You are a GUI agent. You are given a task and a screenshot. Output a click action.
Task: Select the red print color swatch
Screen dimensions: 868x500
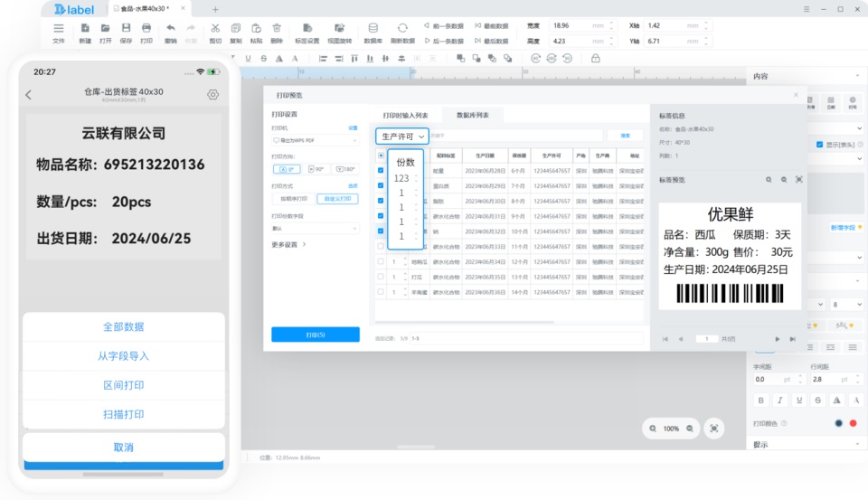coord(853,423)
